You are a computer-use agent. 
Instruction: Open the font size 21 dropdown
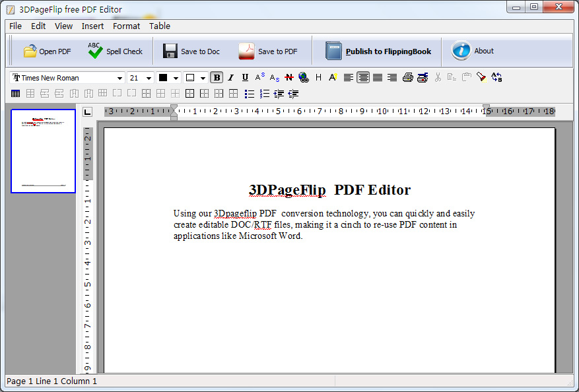pyautogui.click(x=149, y=79)
